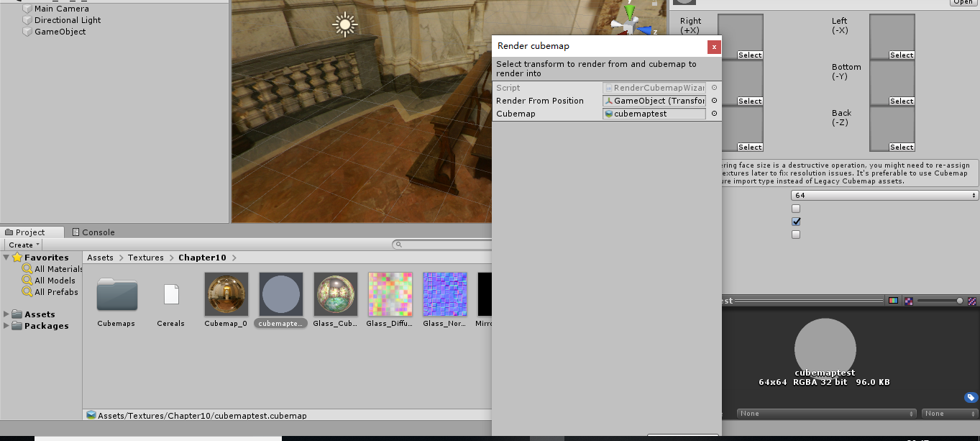The width and height of the screenshot is (980, 441).
Task: Check the bottom empty checkbox in the inspector
Action: click(x=795, y=234)
